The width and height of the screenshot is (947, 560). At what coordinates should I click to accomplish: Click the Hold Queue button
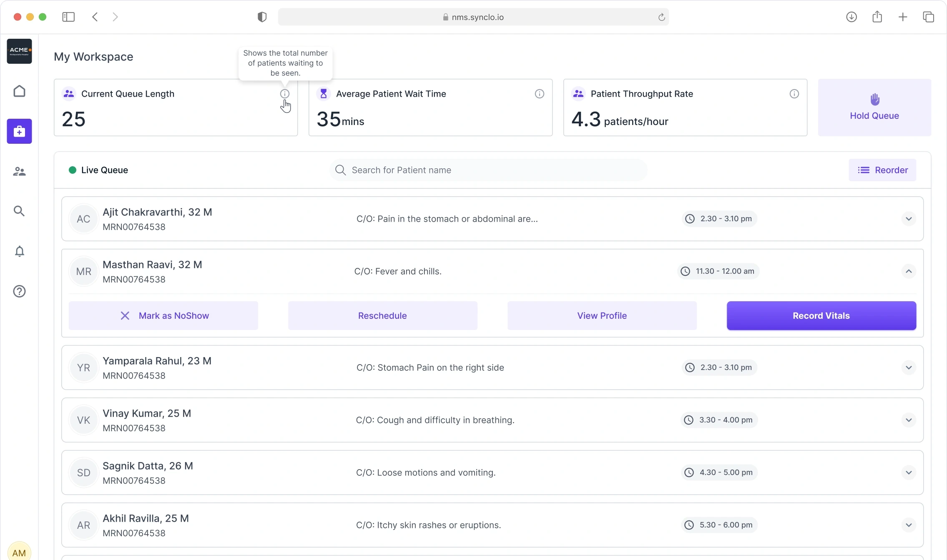(x=874, y=107)
